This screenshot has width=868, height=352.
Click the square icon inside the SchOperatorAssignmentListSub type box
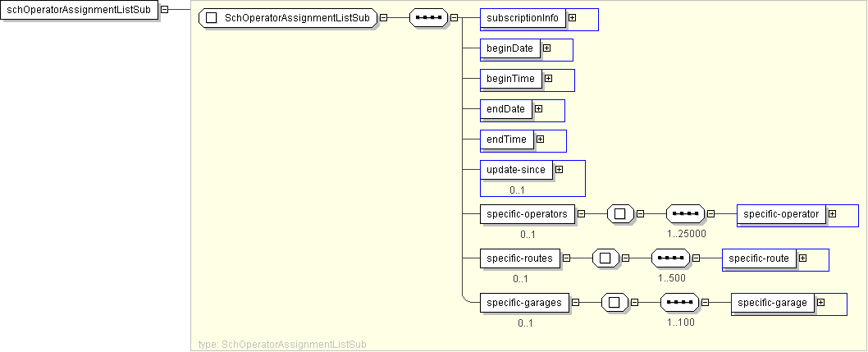point(212,18)
